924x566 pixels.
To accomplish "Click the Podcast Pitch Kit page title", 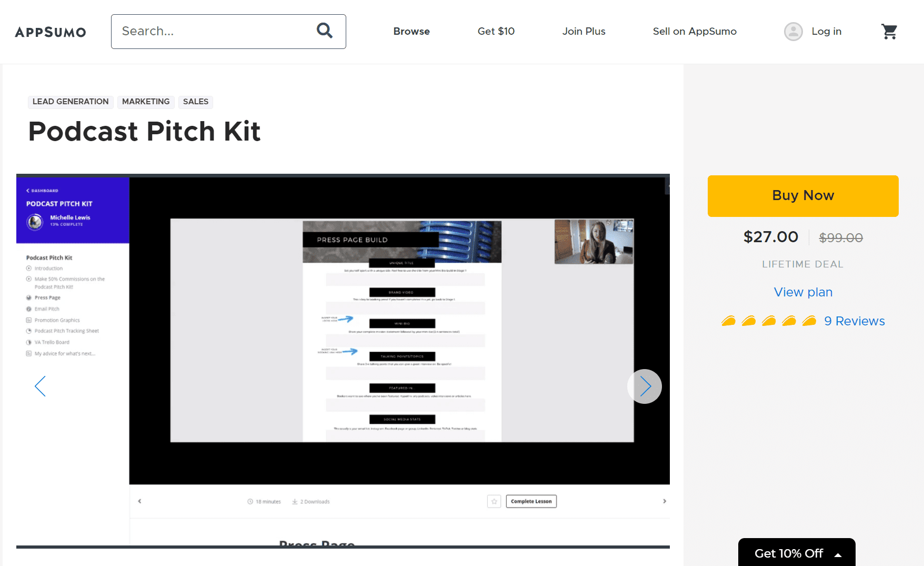I will coord(144,131).
